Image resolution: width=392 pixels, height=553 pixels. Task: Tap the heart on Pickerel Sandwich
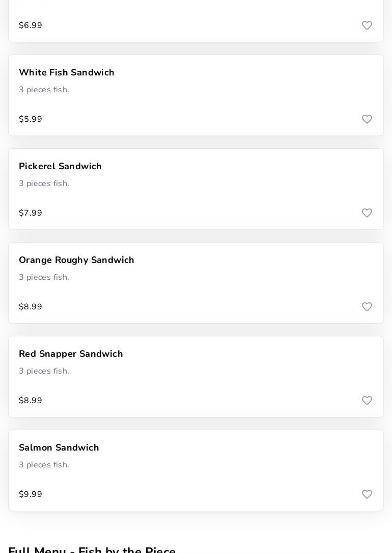coord(367,213)
